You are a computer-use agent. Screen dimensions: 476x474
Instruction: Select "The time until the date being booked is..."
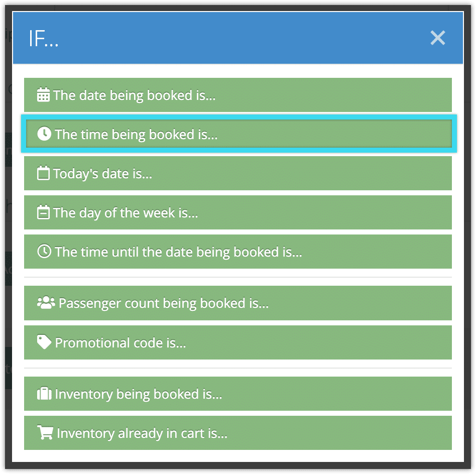[x=238, y=252]
